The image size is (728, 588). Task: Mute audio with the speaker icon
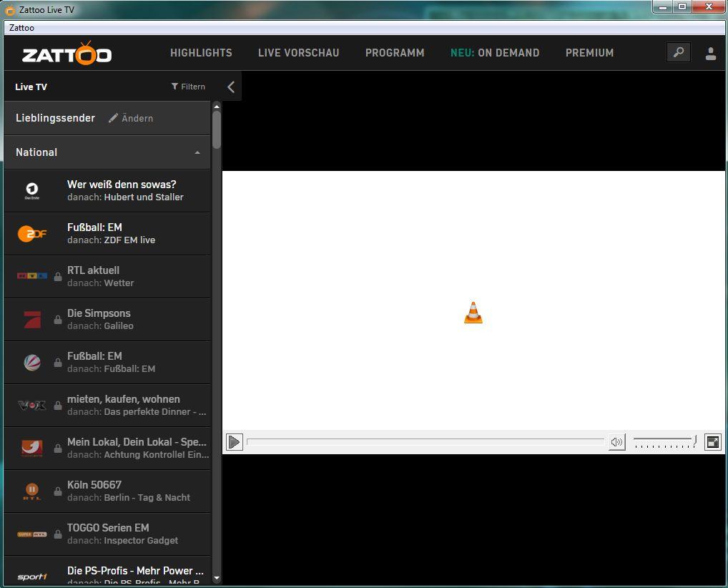click(616, 441)
